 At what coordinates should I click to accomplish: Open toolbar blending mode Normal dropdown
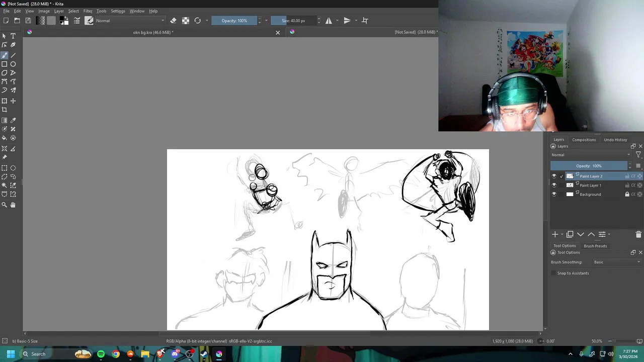130,21
